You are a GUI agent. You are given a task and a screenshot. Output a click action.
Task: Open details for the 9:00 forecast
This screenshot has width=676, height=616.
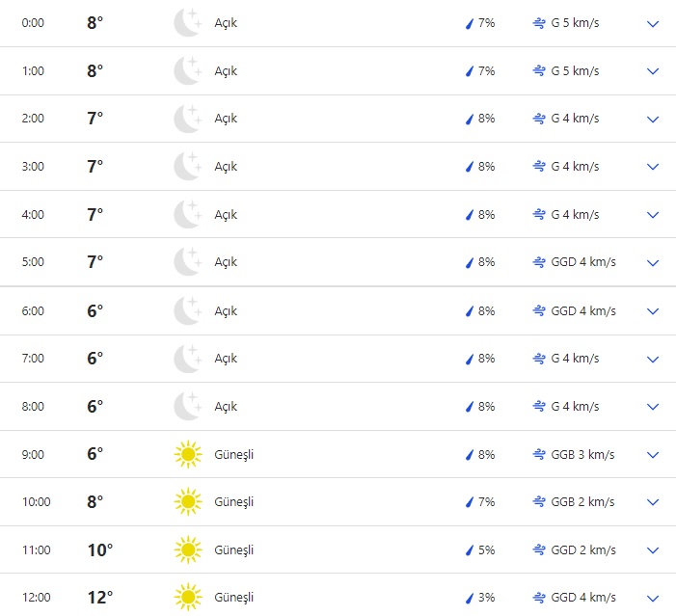point(653,454)
